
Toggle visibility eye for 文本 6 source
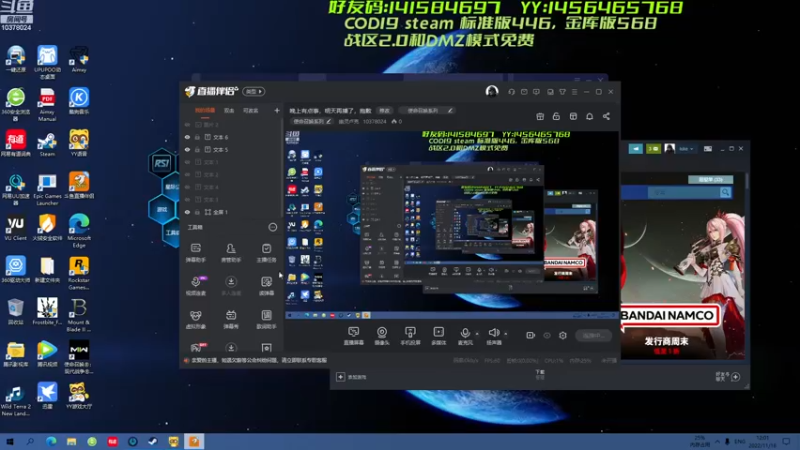point(187,137)
